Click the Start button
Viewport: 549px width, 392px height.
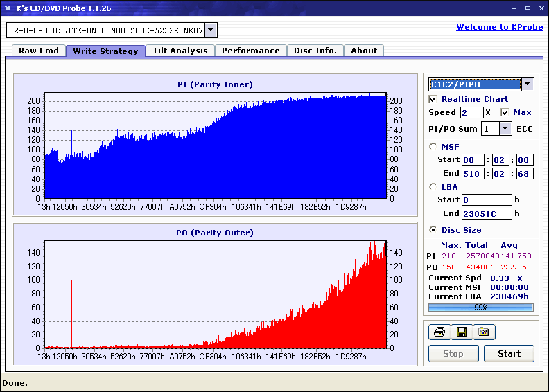[x=509, y=353]
